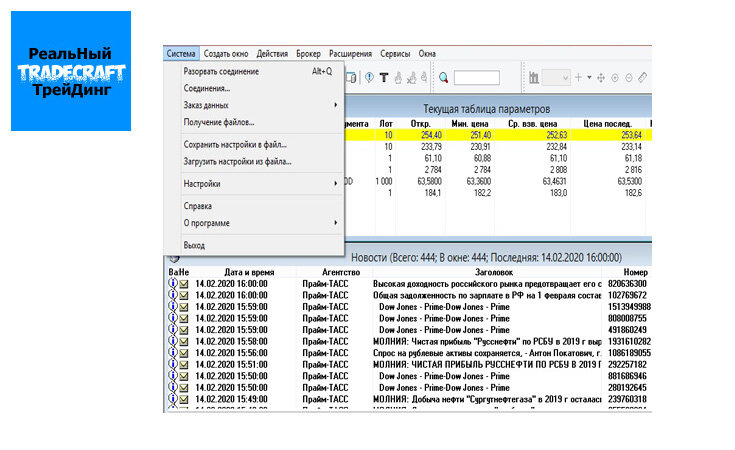Screen dimensions: 735x450
Task: Click info icon in news row numbered 1931610282
Action: [x=172, y=341]
